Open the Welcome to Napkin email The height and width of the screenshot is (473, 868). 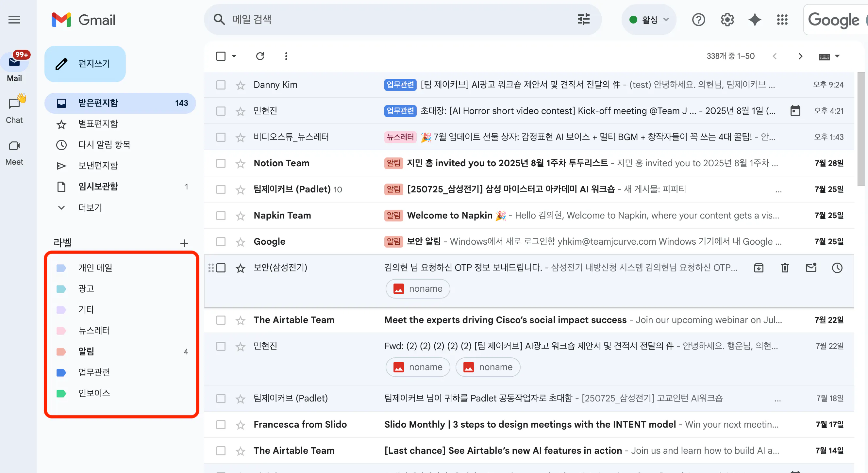coord(529,216)
